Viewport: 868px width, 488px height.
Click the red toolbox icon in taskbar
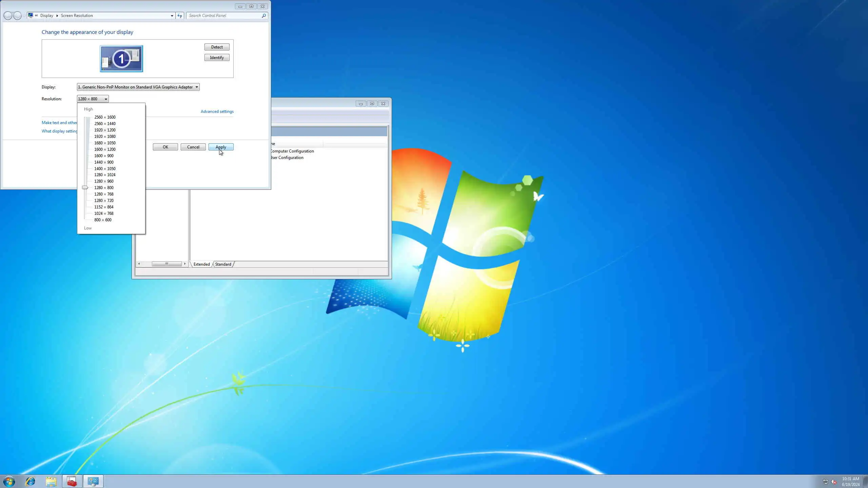(72, 481)
